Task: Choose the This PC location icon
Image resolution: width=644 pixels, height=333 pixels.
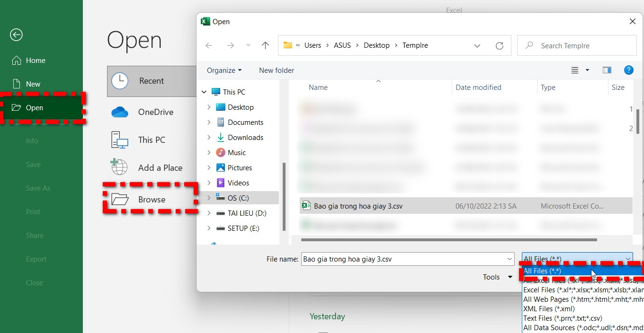Action: click(120, 140)
